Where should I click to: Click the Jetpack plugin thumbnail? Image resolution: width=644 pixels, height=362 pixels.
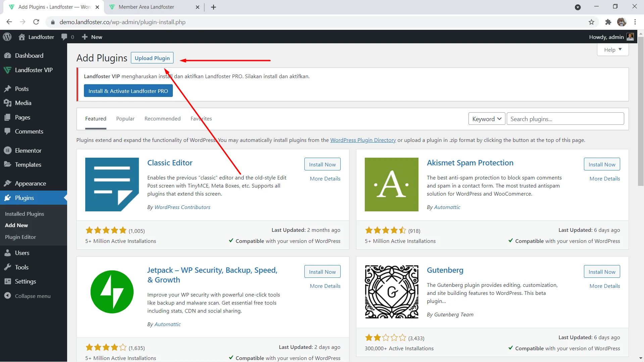click(112, 292)
